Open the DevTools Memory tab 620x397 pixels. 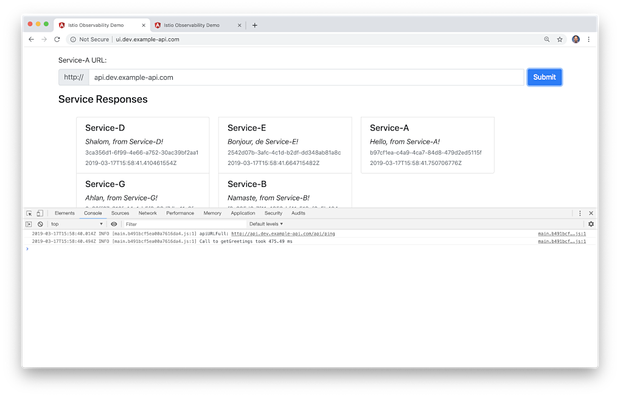(212, 213)
